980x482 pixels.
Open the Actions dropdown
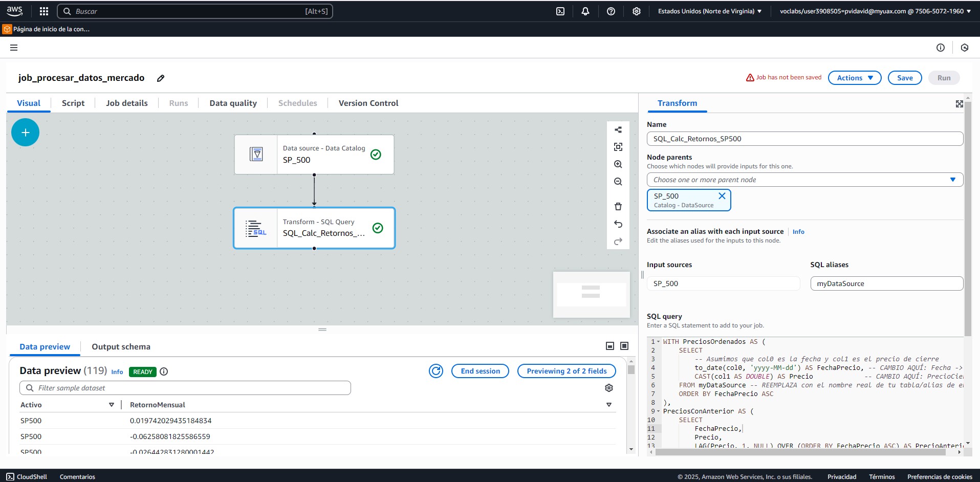[x=855, y=78]
